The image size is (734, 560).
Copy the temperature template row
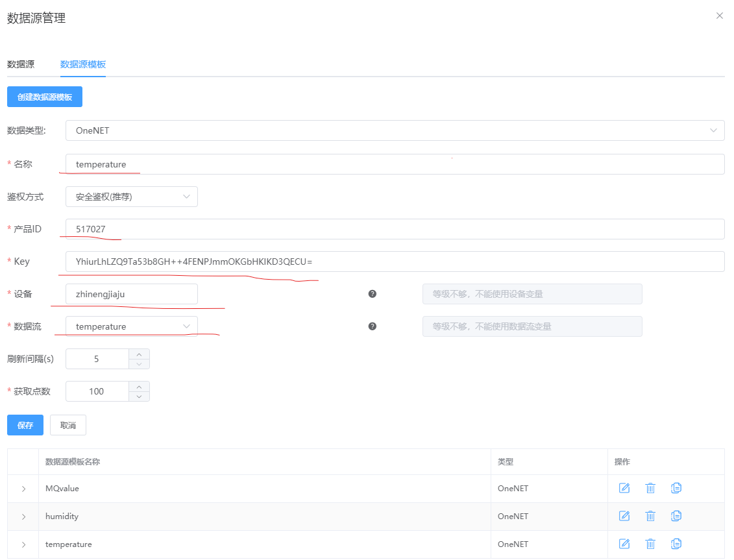pyautogui.click(x=676, y=544)
